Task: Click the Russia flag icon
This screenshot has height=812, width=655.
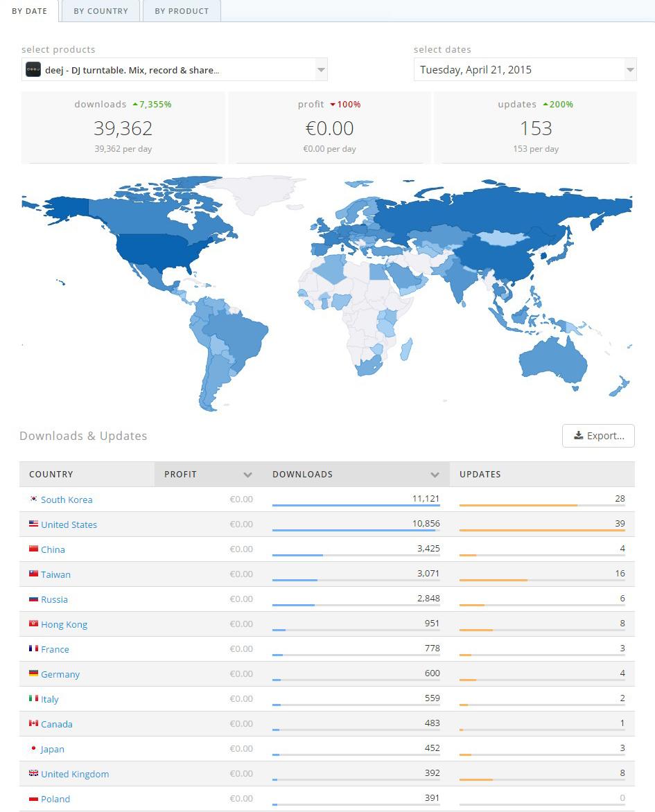Action: (34, 599)
